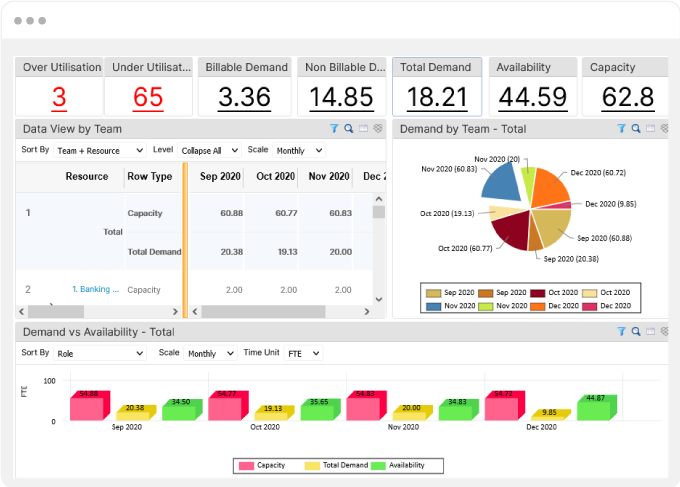Open Over Utilisation value 3
680x487 pixels.
(x=59, y=97)
